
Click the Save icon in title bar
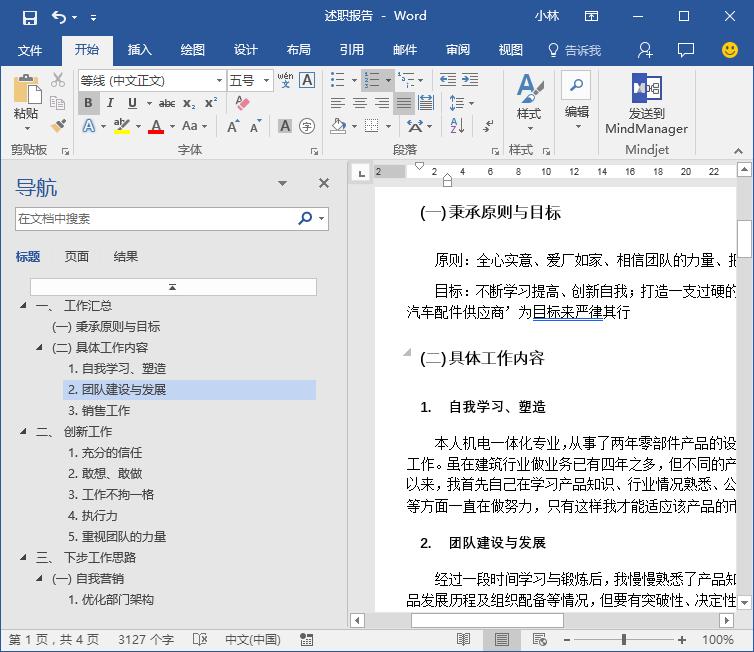pos(29,17)
